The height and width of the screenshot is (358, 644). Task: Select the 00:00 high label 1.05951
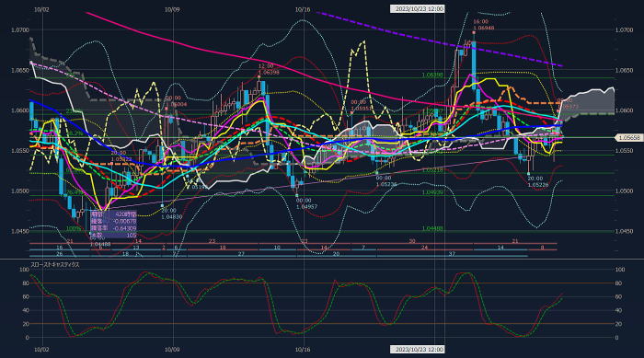pos(361,105)
